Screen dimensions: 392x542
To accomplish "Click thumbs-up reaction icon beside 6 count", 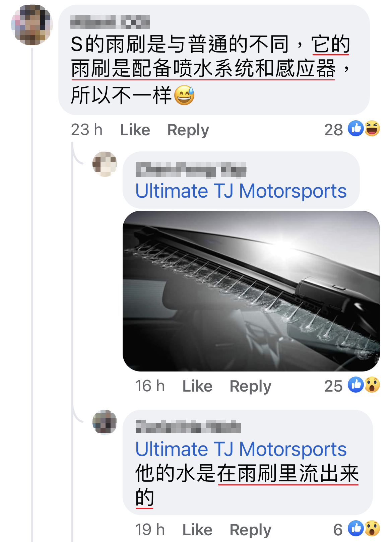I will 356,528.
